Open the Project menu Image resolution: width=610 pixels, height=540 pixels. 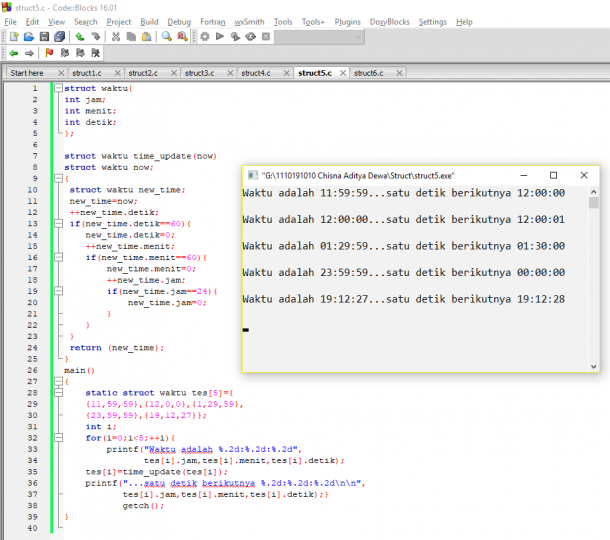coord(119,22)
